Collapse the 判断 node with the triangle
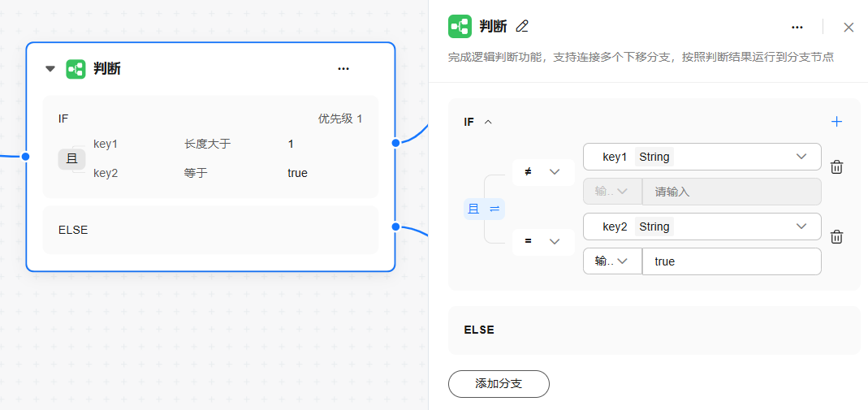This screenshot has width=868, height=410. pos(50,69)
